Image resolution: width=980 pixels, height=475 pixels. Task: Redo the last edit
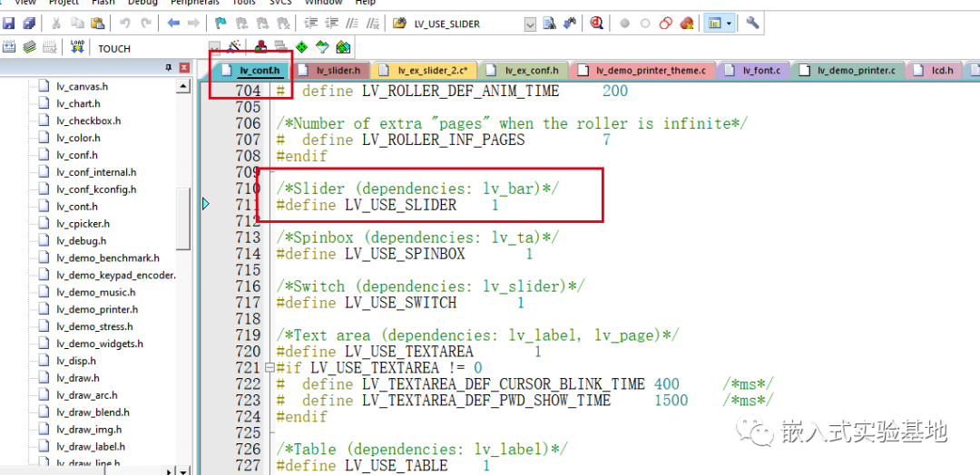click(145, 24)
